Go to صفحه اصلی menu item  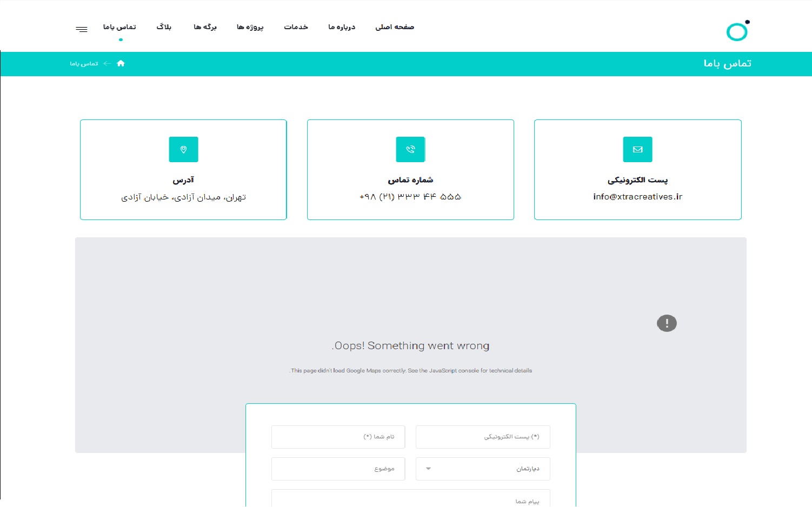click(395, 27)
